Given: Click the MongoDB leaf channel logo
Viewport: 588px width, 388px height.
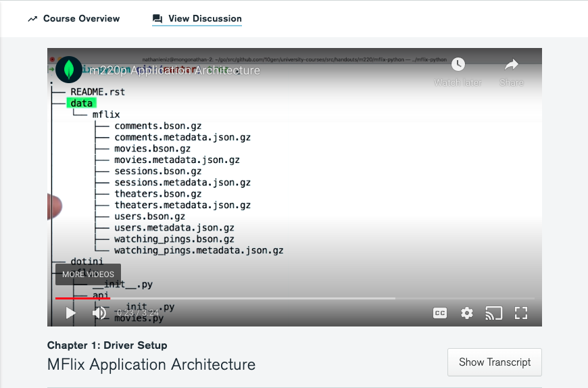Looking at the screenshot, I should pyautogui.click(x=69, y=70).
